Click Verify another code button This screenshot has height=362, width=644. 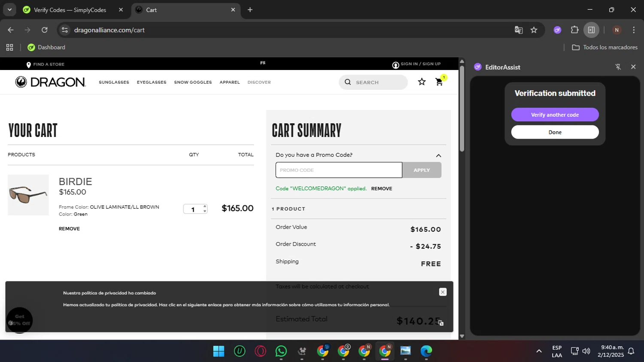click(555, 115)
